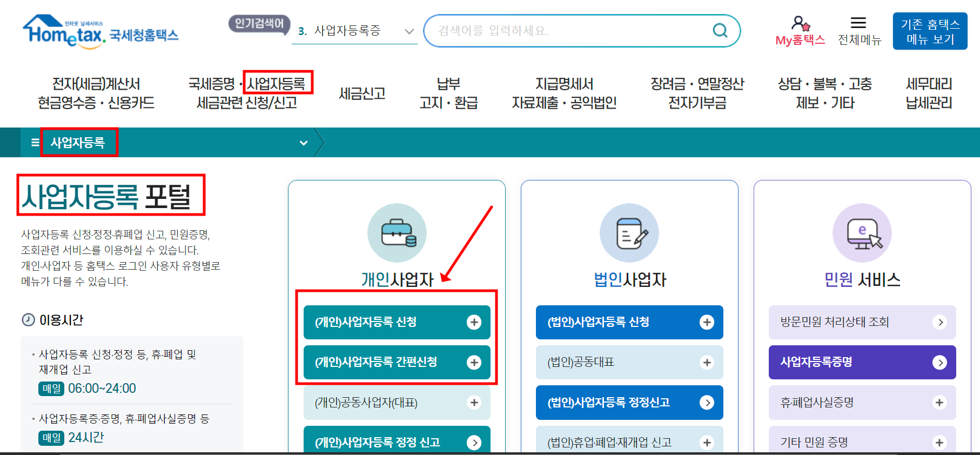Expand plus icon on 기타 민원 증명

(x=939, y=443)
